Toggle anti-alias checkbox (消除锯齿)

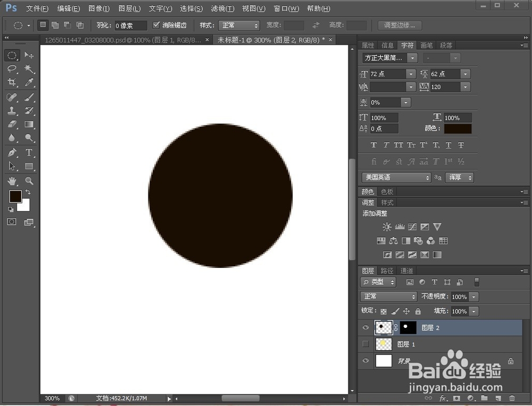point(156,25)
